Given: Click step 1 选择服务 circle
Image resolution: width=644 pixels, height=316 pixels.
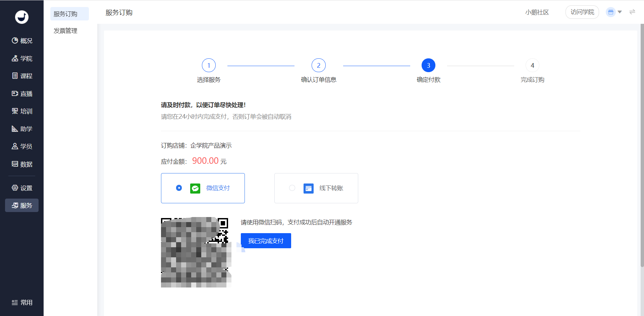Looking at the screenshot, I should pyautogui.click(x=209, y=65).
